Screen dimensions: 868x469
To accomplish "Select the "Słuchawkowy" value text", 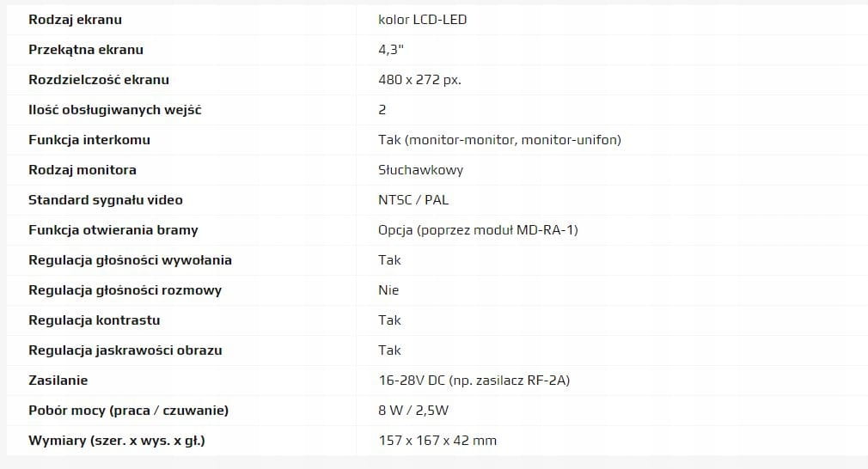I will pyautogui.click(x=420, y=170).
